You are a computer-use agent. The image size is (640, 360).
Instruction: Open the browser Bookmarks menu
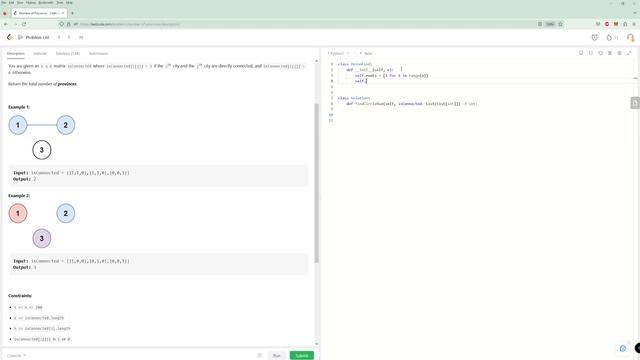pyautogui.click(x=46, y=2)
